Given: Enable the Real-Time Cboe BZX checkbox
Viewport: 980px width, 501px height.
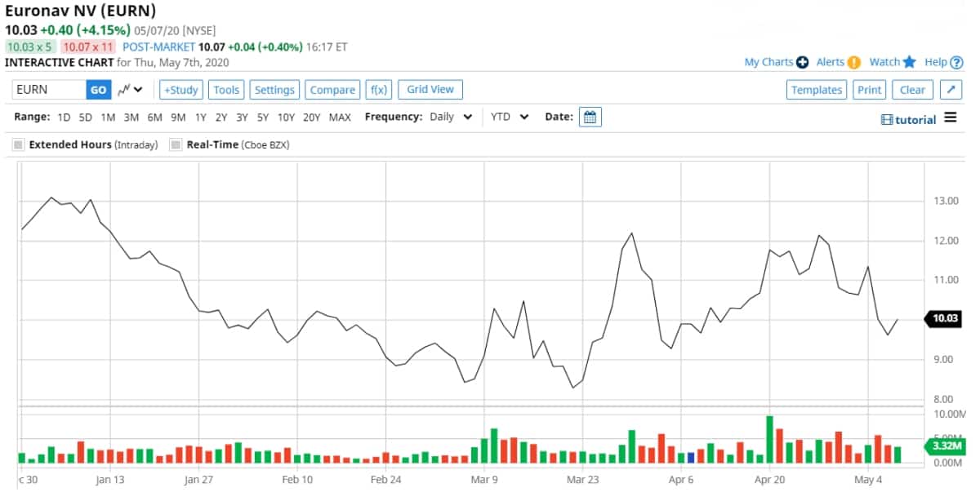Looking at the screenshot, I should pyautogui.click(x=175, y=145).
